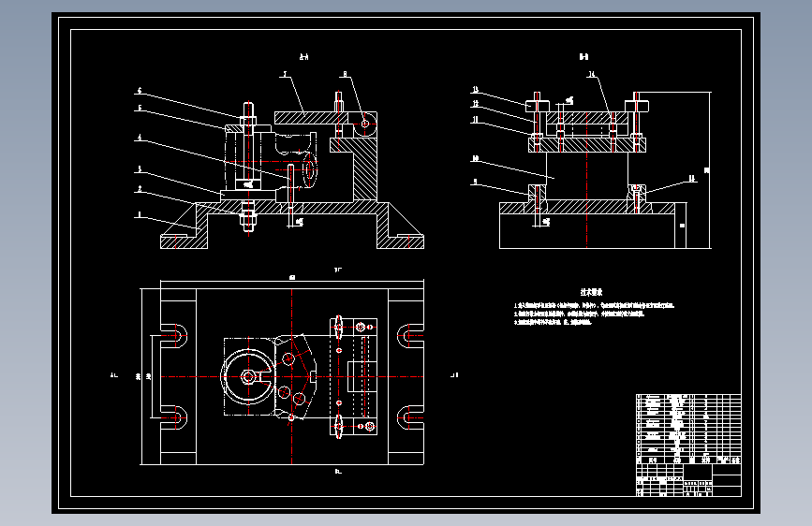
Task: Click part callout number 8
Action: [346, 75]
